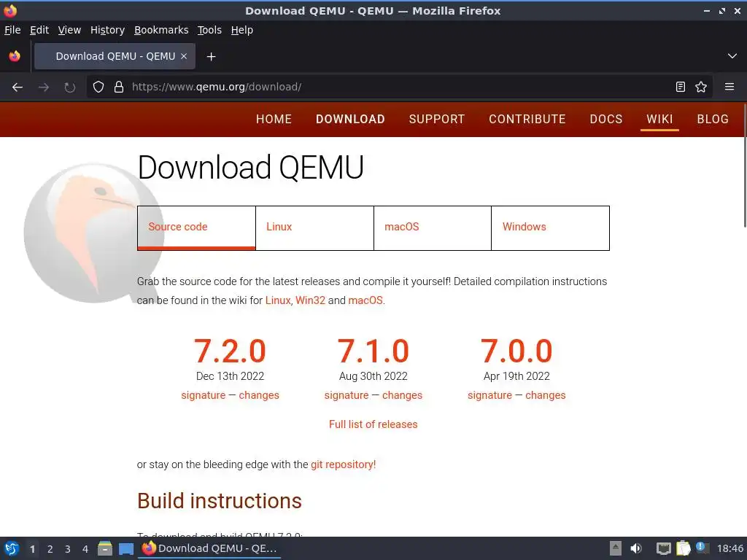Go back with the browser back arrow
The height and width of the screenshot is (560, 747).
point(18,87)
